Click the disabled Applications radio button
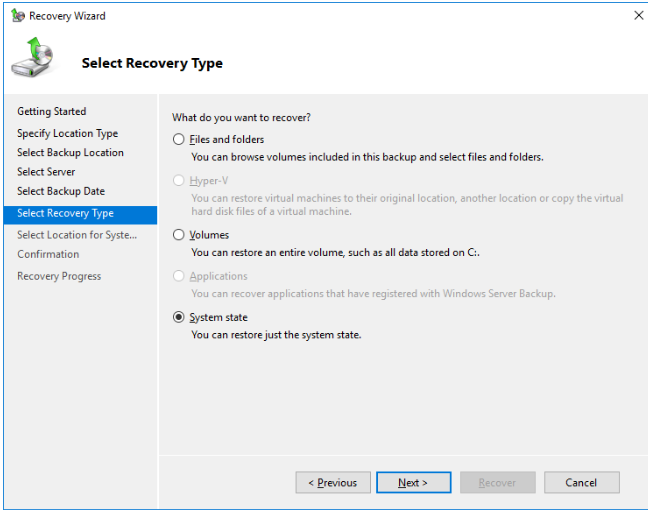Viewport: 648px width, 512px height. [179, 276]
